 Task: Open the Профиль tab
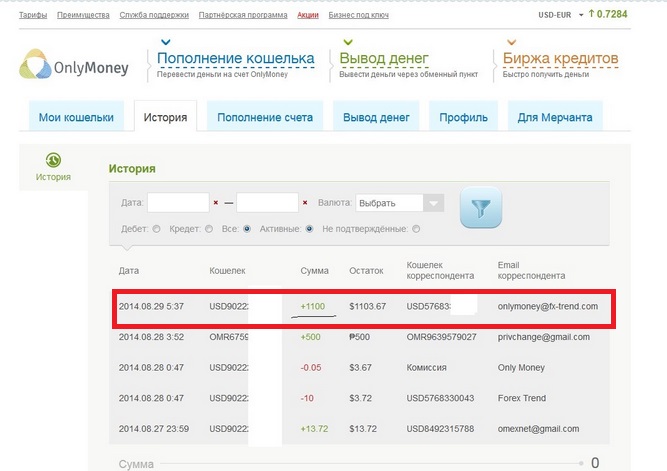point(463,117)
